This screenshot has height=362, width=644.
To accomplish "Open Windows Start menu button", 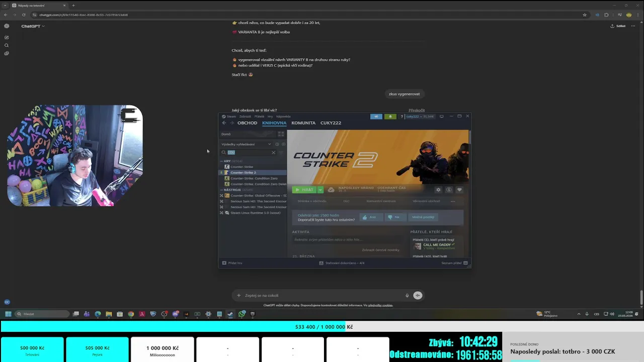I will pos(8,314).
